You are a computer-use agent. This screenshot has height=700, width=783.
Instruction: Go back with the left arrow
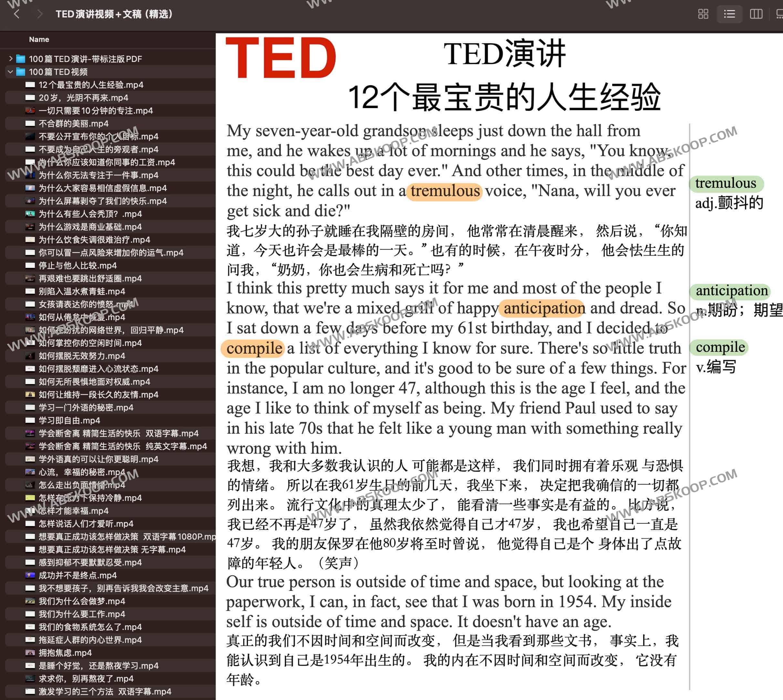16,14
